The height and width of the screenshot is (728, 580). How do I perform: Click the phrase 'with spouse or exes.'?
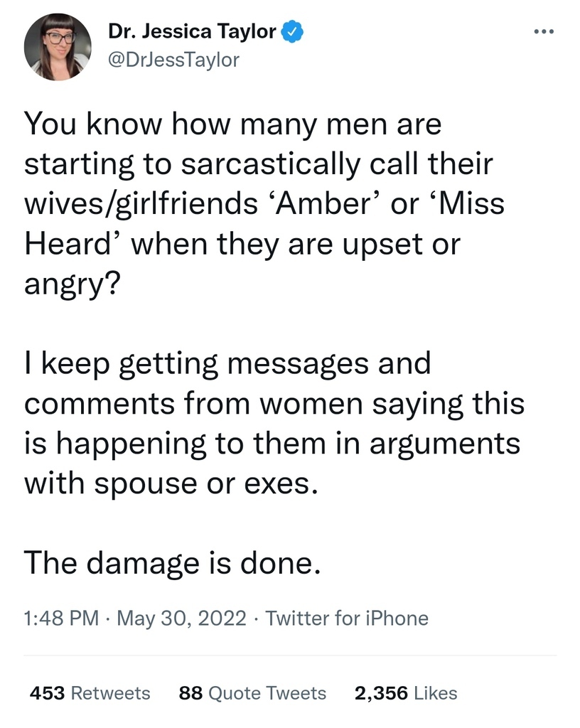point(171,483)
